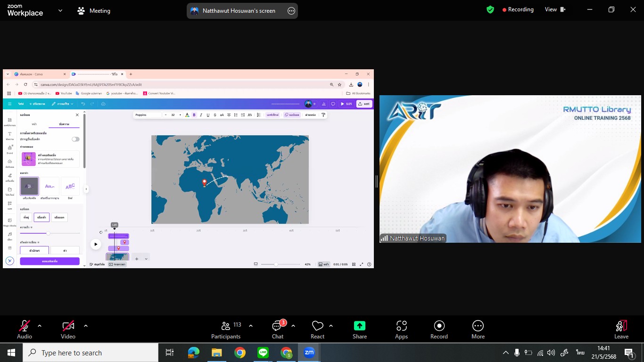Image resolution: width=644 pixels, height=362 pixels.
Task: Click the copy style paint roller icon
Action: [323, 115]
